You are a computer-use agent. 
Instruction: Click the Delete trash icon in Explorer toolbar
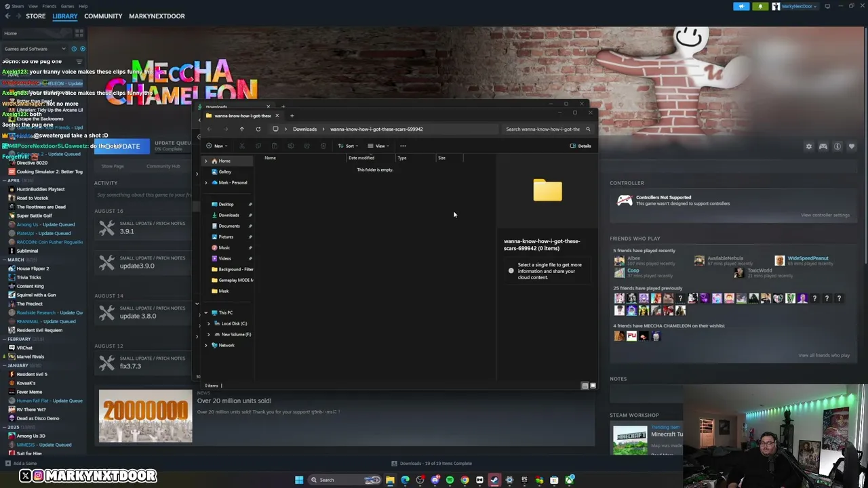pyautogui.click(x=323, y=146)
